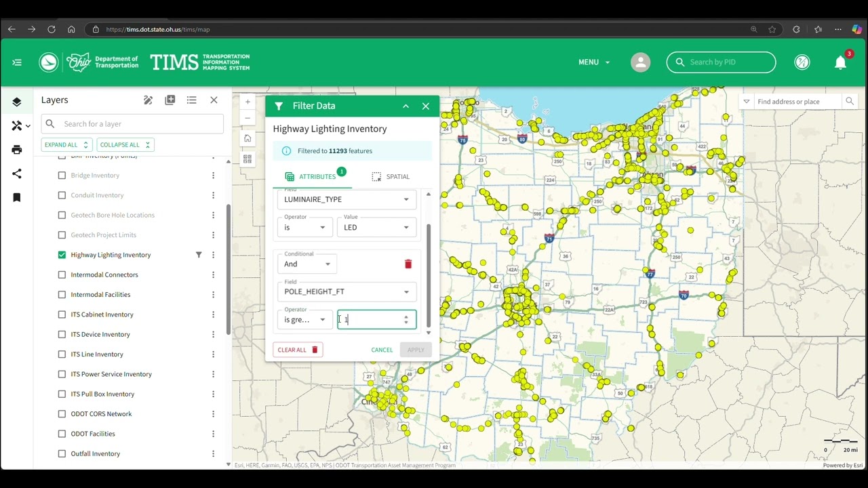The height and width of the screenshot is (488, 868).
Task: Uncheck Highway Lighting Inventory layer
Action: (62, 255)
